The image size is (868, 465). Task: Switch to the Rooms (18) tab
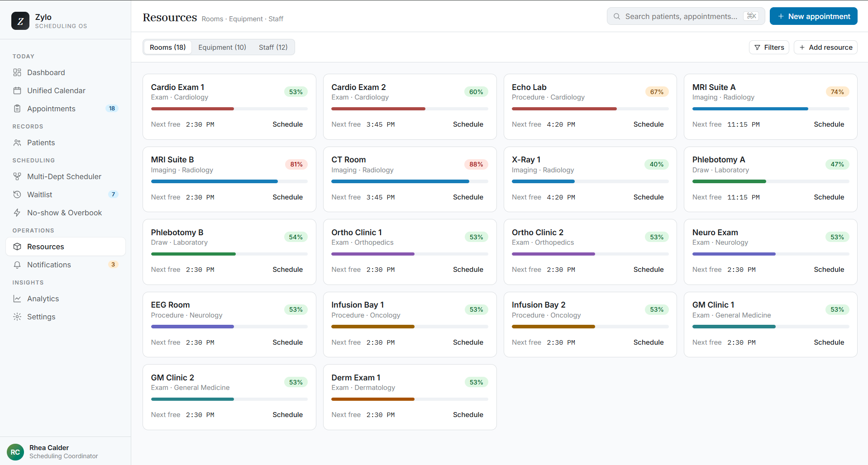[x=168, y=47]
